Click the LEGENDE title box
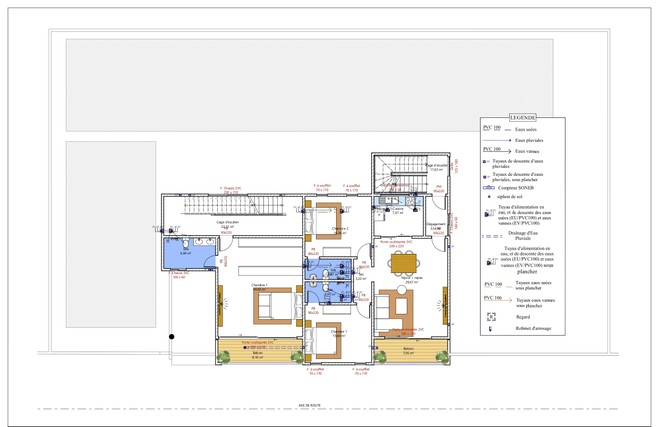The height and width of the screenshot is (427, 659). point(523,118)
